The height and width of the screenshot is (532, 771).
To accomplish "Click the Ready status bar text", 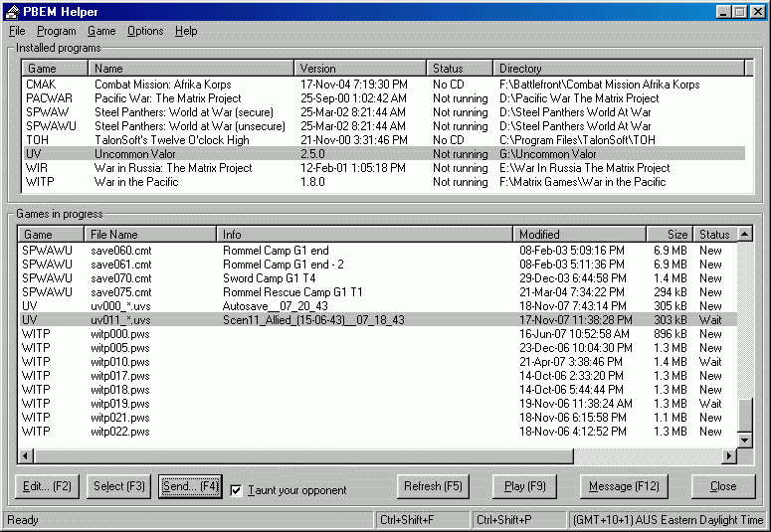I will coord(23,520).
